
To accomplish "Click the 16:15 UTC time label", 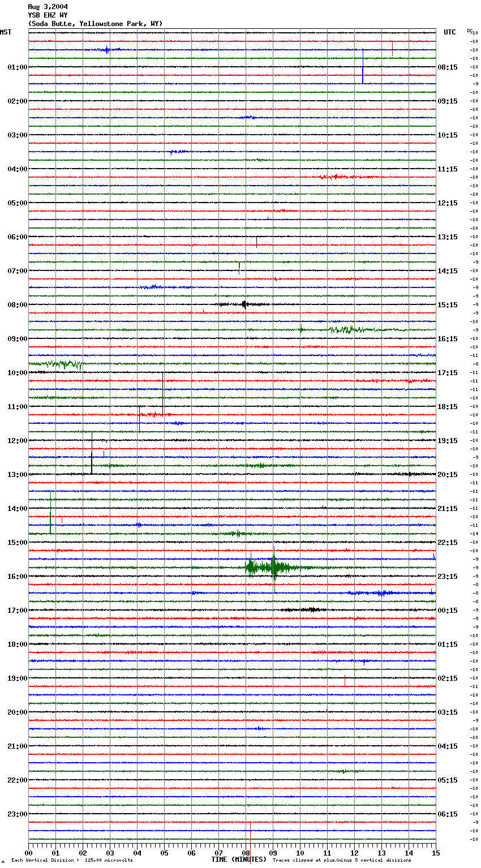I will [x=448, y=339].
